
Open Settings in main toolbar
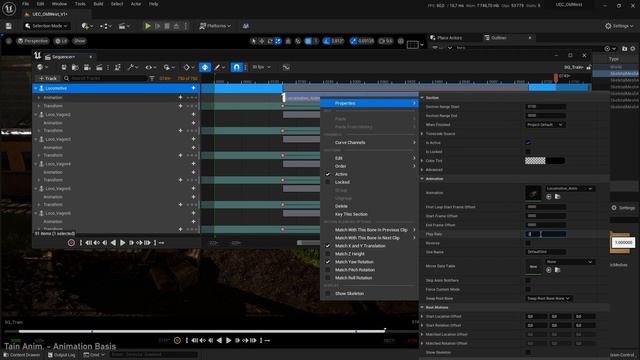(x=620, y=26)
